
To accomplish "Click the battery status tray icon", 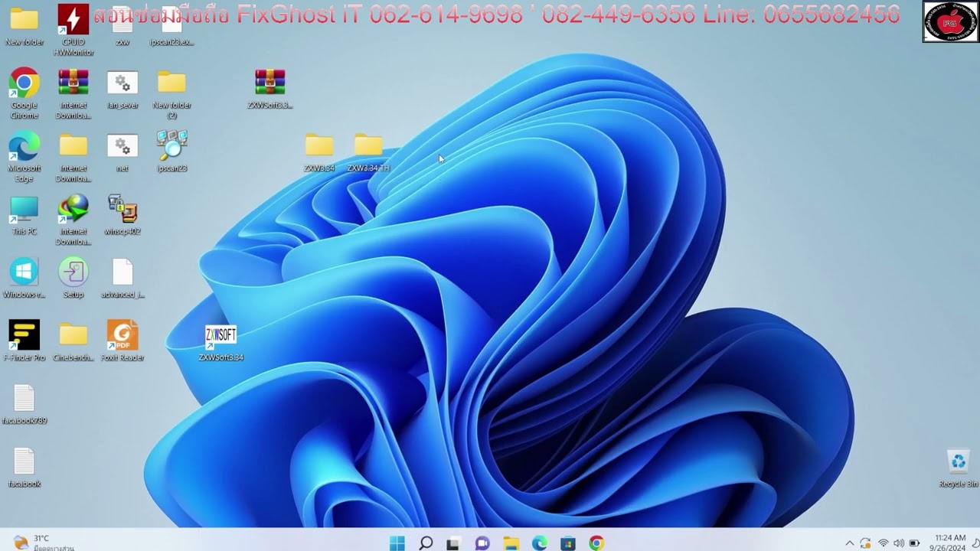I will pos(914,543).
